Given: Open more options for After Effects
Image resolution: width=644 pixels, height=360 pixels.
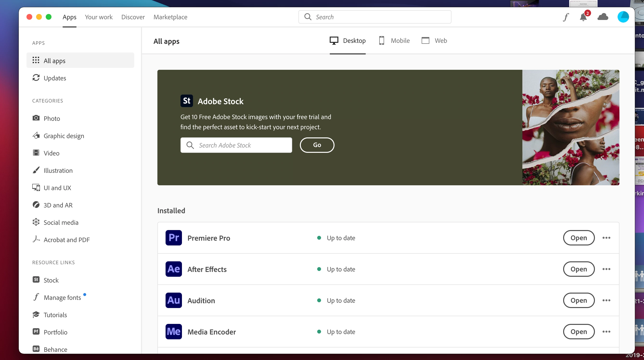Looking at the screenshot, I should click(606, 269).
